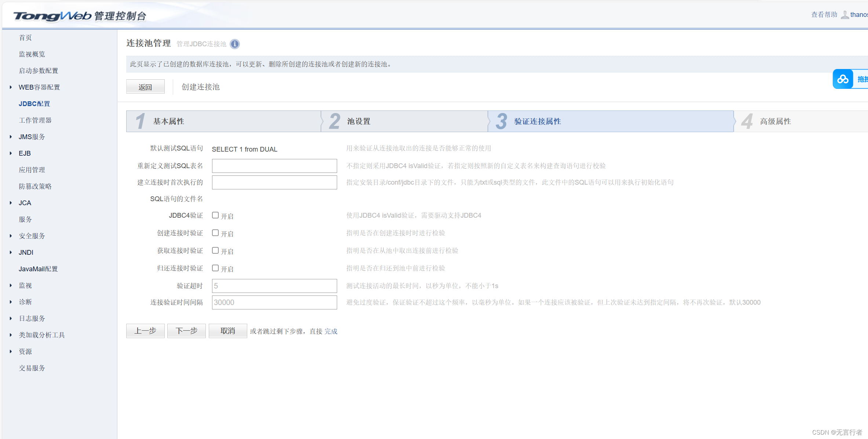Click the 下一步 button
Viewport: 868px width, 439px height.
(x=186, y=331)
